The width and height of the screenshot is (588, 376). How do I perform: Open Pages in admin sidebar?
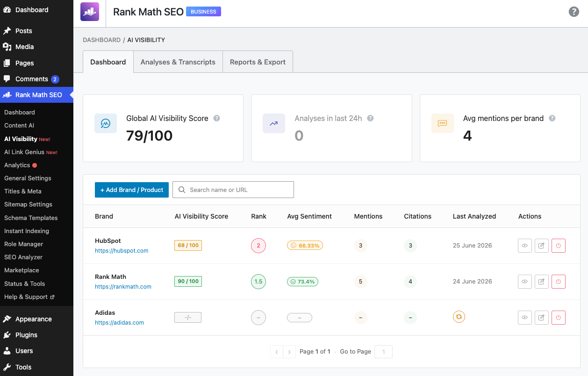[36, 63]
